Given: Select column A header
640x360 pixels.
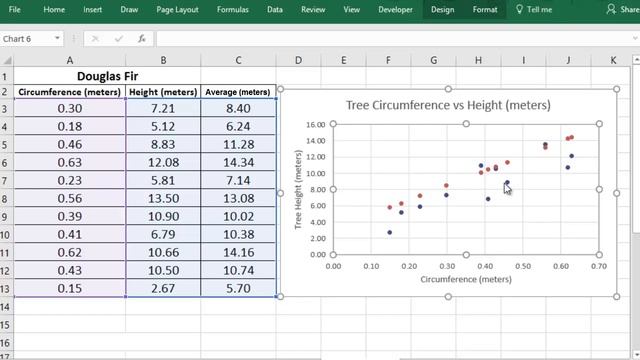Looking at the screenshot, I should [70, 60].
